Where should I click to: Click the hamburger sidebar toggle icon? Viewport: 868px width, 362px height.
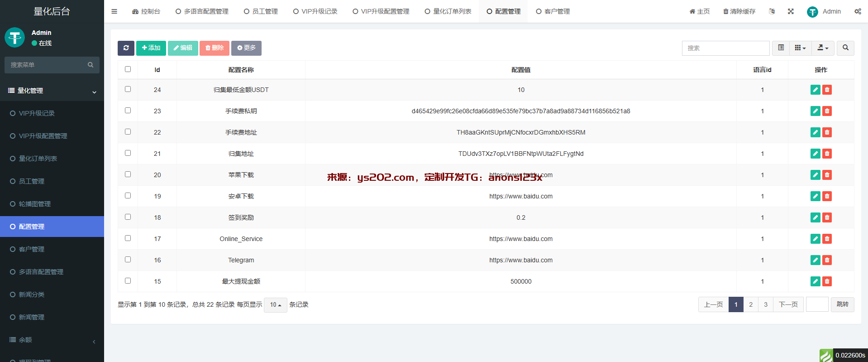coord(114,11)
